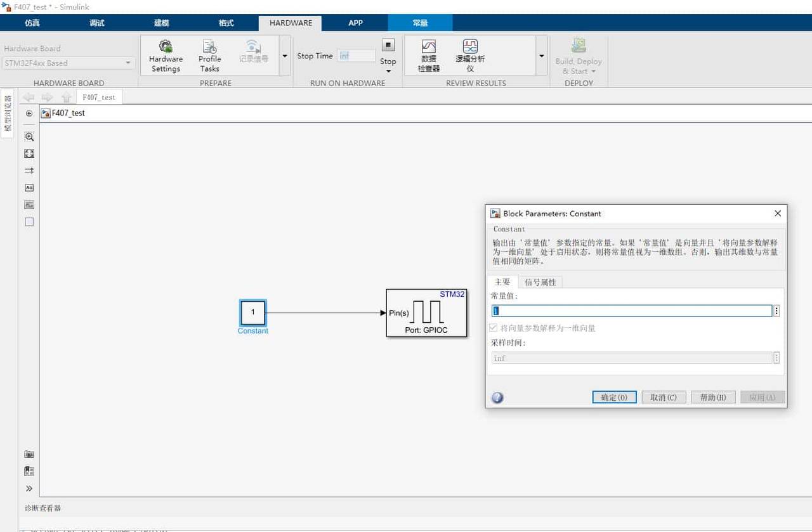Select the Zoom tool in the model palette
The width and height of the screenshot is (812, 532).
(x=29, y=136)
